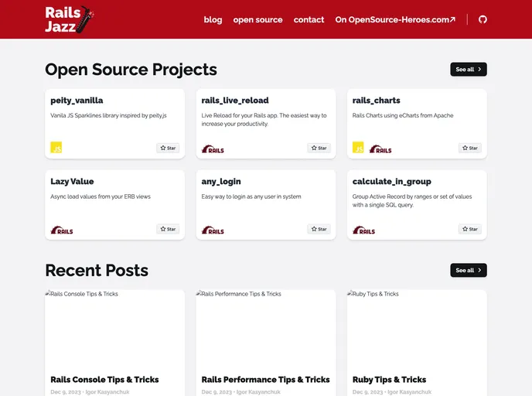Read the Rails Console Tips & Tricks post
The width and height of the screenshot is (532, 396).
click(104, 380)
